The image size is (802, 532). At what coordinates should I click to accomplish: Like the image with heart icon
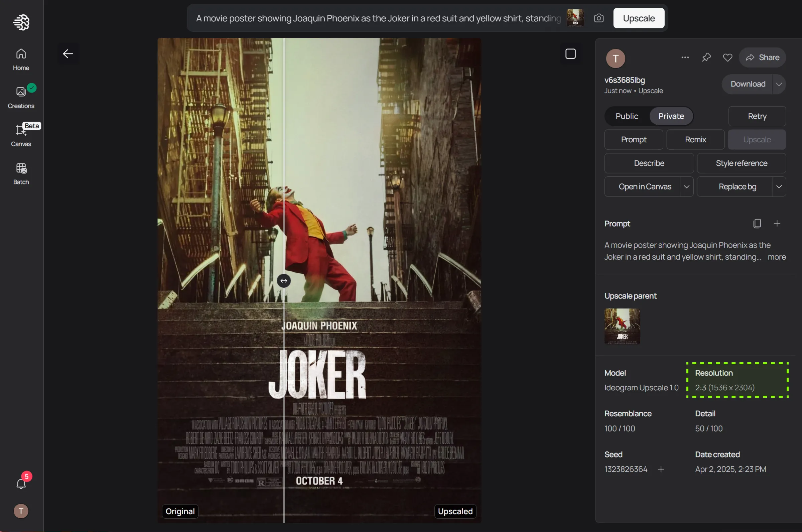(x=727, y=57)
